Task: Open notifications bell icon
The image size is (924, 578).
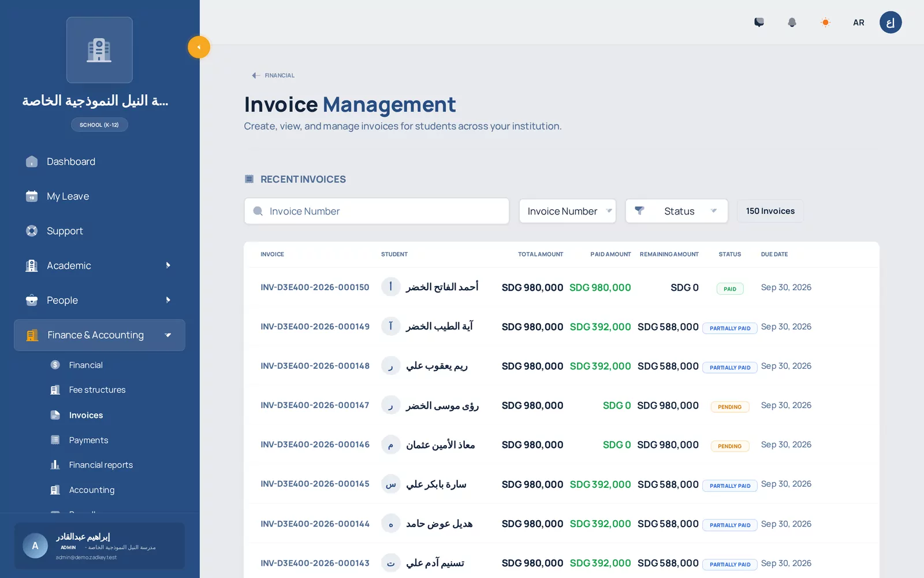Action: (x=792, y=23)
